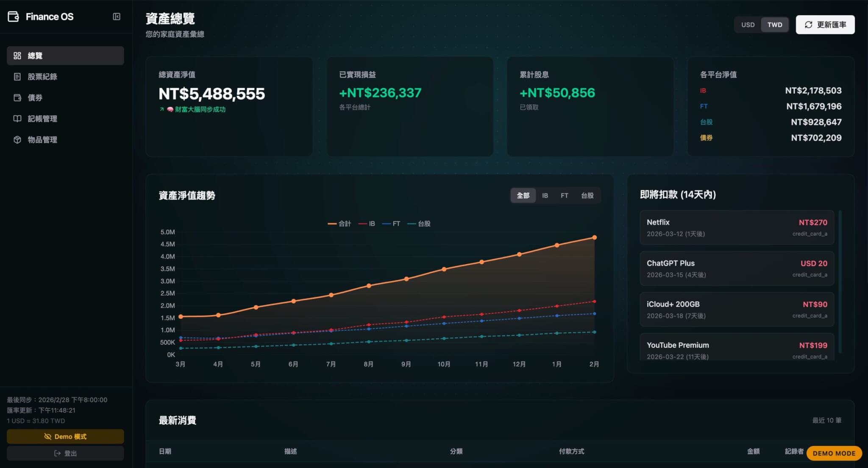
Task: Click the 登出 logout button
Action: [x=65, y=453]
